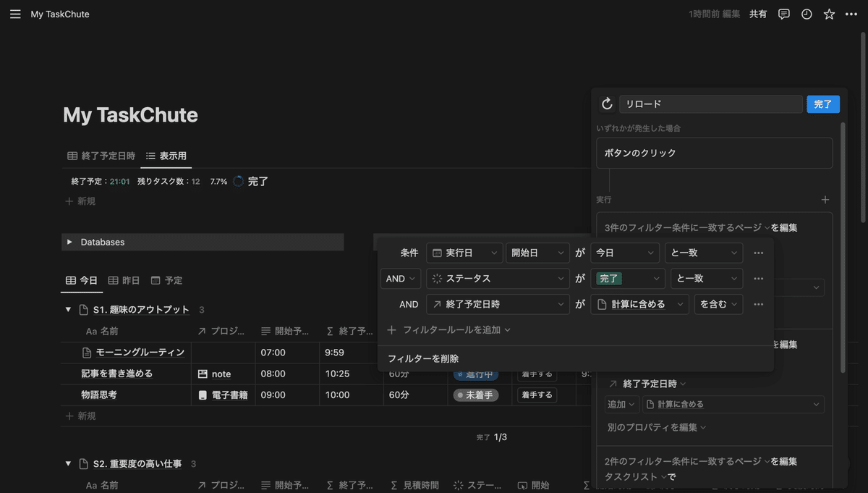Open the 計算に含める value dropdown in filter
The image size is (868, 493).
(x=639, y=304)
